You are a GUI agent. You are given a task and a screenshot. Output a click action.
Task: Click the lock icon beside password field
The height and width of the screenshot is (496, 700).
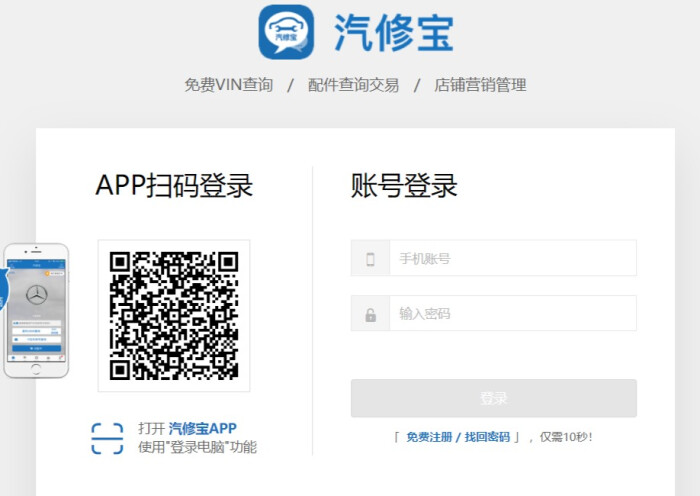pos(371,314)
